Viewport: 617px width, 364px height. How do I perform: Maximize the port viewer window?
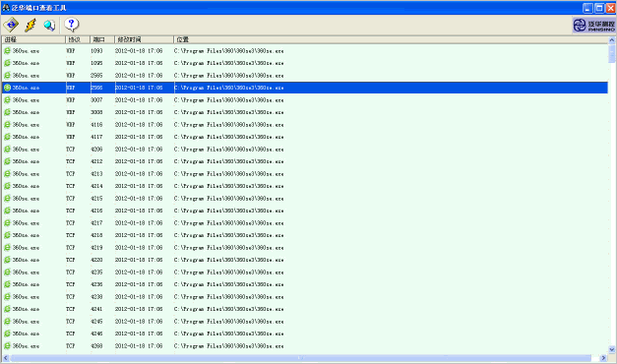pos(599,8)
